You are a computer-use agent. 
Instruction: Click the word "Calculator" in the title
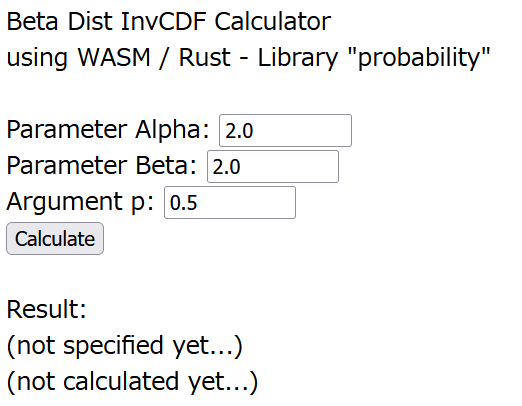click(273, 22)
